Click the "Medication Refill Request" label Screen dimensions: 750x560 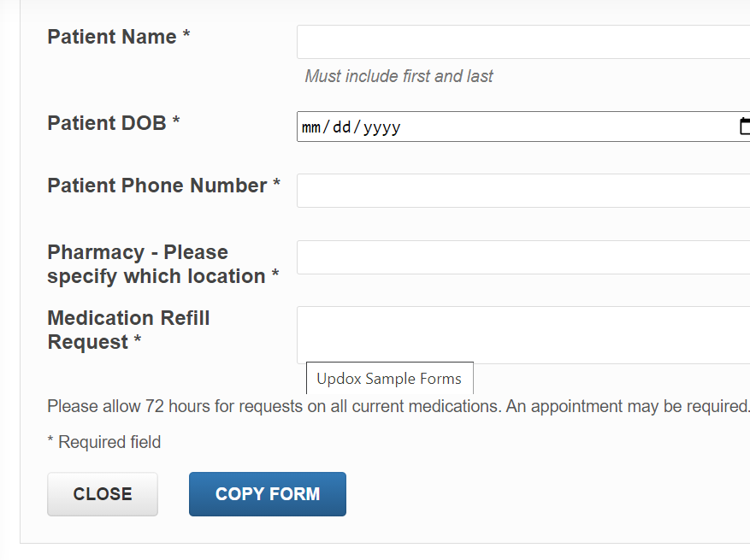[x=128, y=330]
